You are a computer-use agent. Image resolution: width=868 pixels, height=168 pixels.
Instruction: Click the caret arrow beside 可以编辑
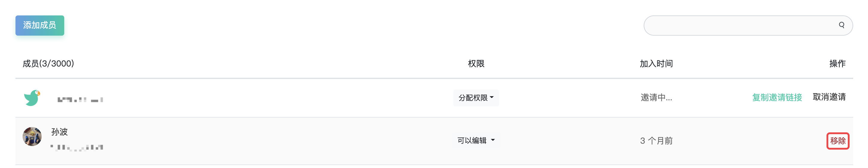pyautogui.click(x=493, y=140)
